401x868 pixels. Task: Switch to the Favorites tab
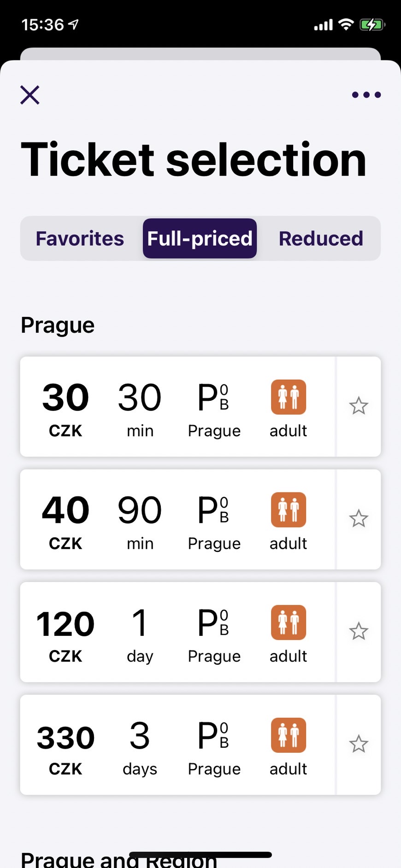[80, 239]
